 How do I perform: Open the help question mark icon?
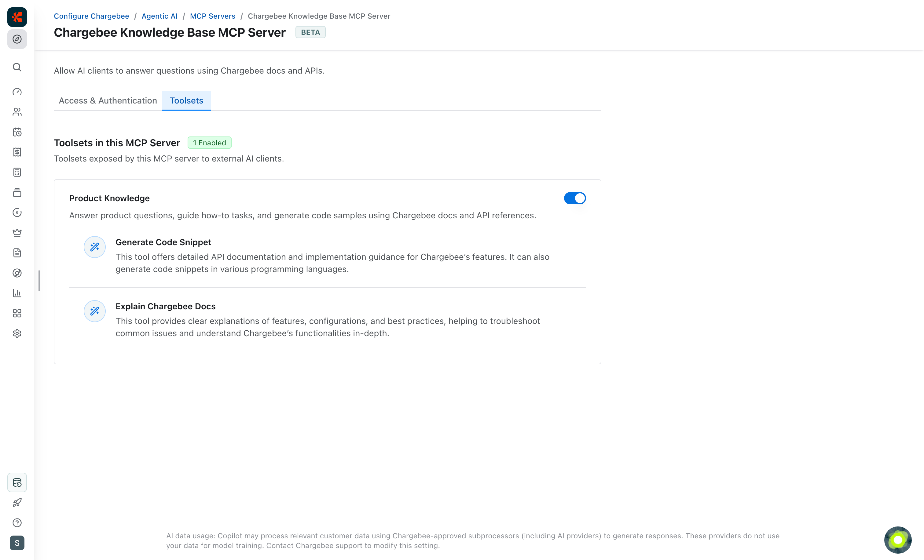click(17, 523)
